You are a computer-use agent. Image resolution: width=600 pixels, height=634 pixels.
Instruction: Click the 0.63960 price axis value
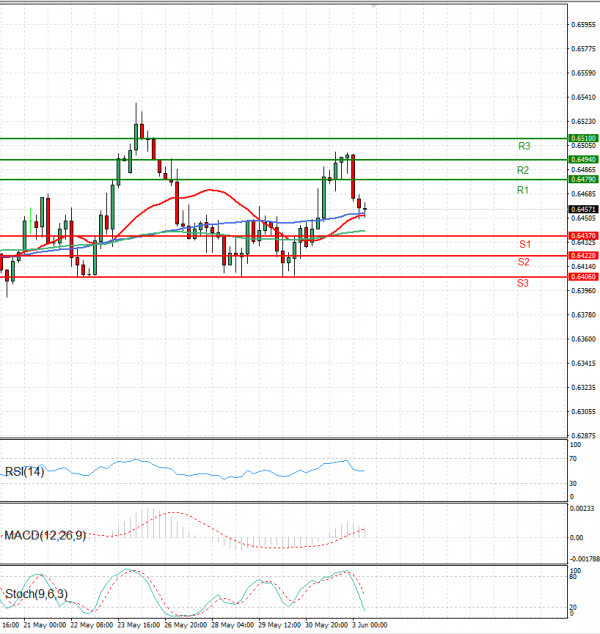583,291
